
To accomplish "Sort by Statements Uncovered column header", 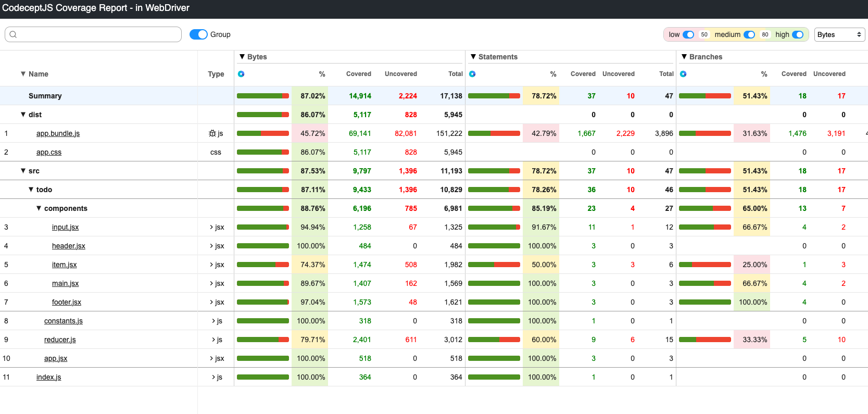I will click(619, 74).
